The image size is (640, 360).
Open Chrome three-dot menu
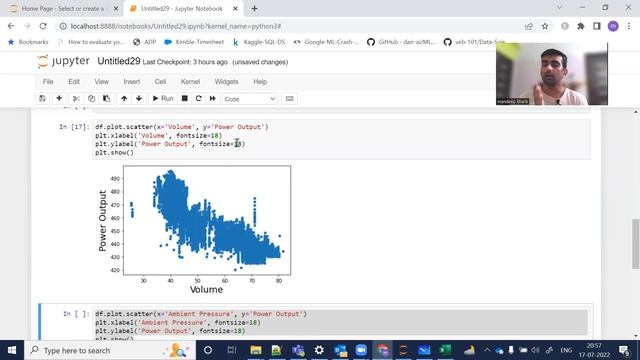click(629, 26)
